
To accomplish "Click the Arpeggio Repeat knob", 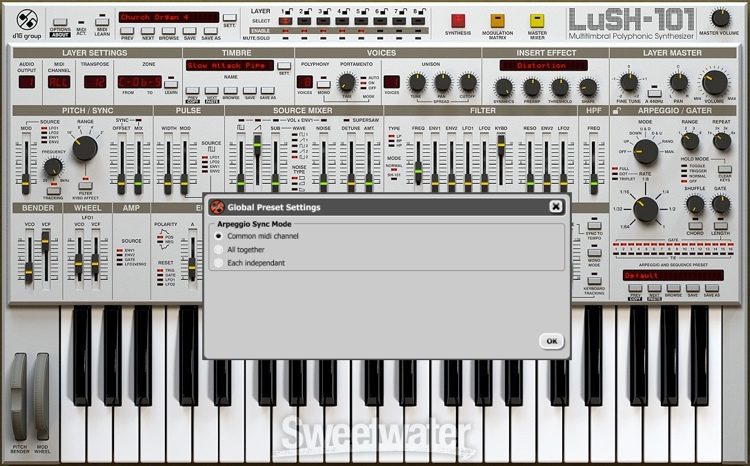I will pyautogui.click(x=721, y=142).
